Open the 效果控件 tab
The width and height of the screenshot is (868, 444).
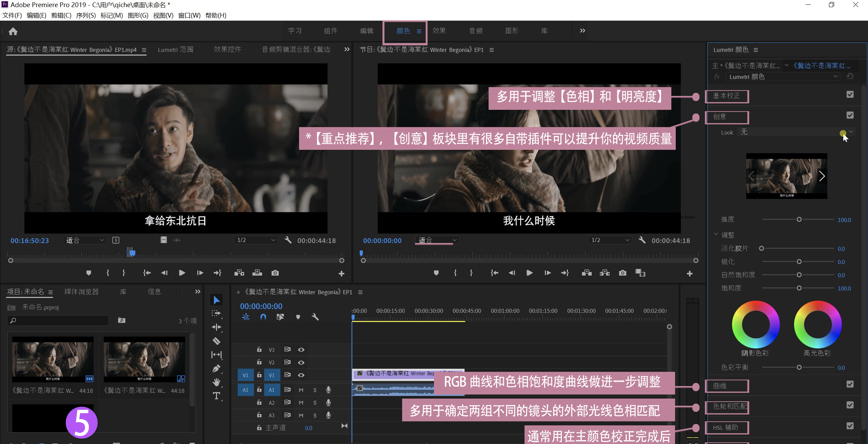click(x=228, y=49)
